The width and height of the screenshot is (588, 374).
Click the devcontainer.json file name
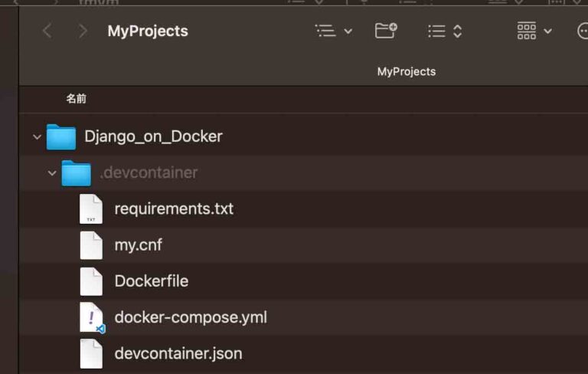click(x=178, y=353)
